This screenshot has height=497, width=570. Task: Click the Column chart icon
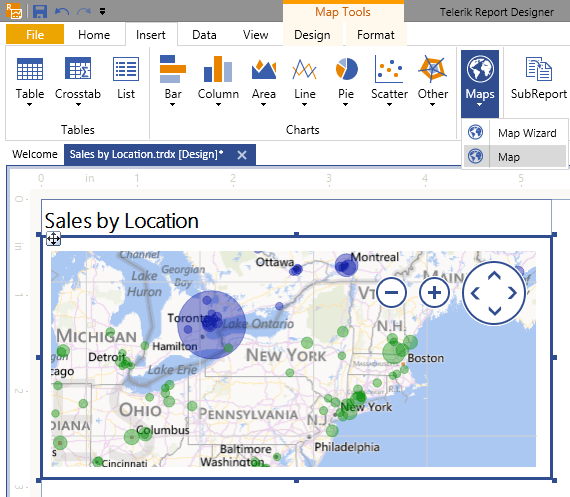(218, 69)
